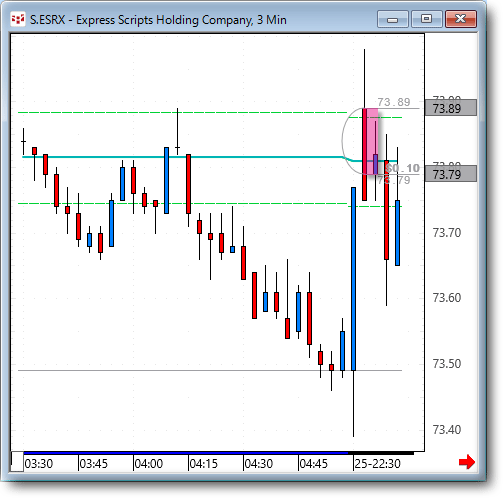Click the blue scrollbar beneath the chart
The height and width of the screenshot is (499, 504).
pos(186,453)
